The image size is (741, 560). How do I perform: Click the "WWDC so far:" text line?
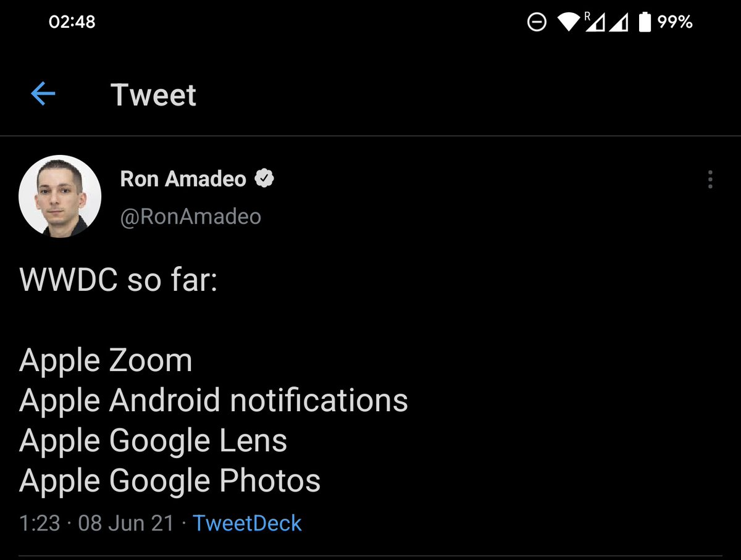coord(119,281)
